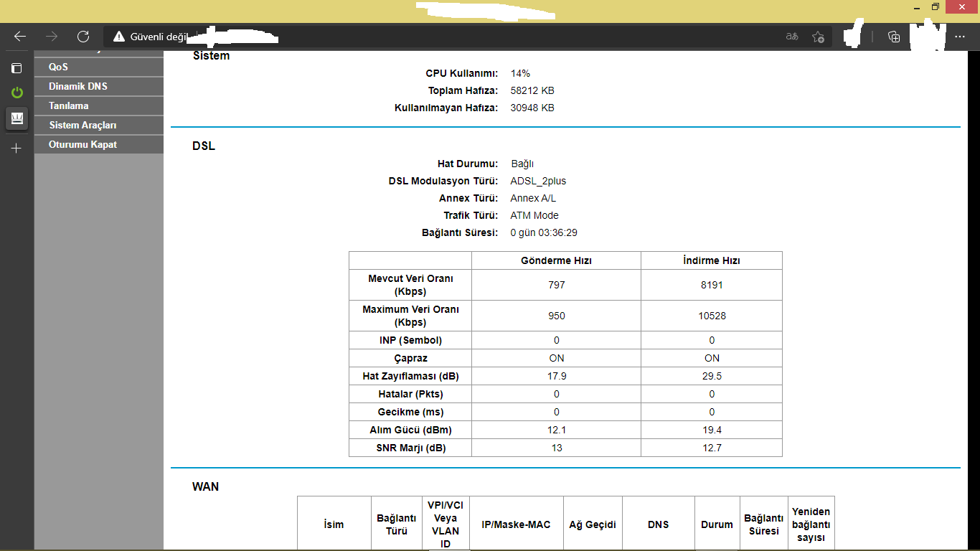Click the İndirme Hızı column header
The width and height of the screenshot is (980, 551).
[712, 260]
